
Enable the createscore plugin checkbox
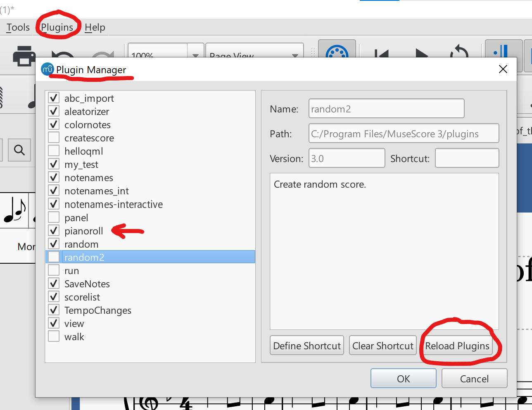pyautogui.click(x=54, y=138)
